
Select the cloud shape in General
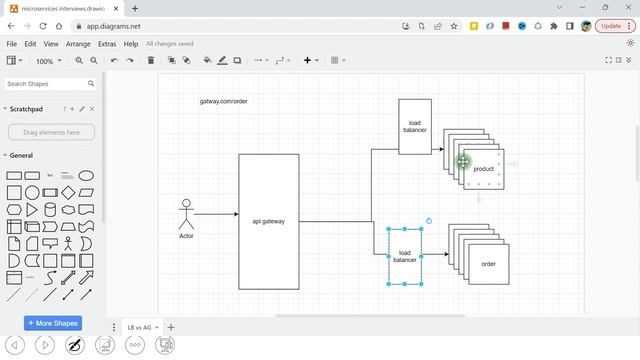[x=68, y=210]
